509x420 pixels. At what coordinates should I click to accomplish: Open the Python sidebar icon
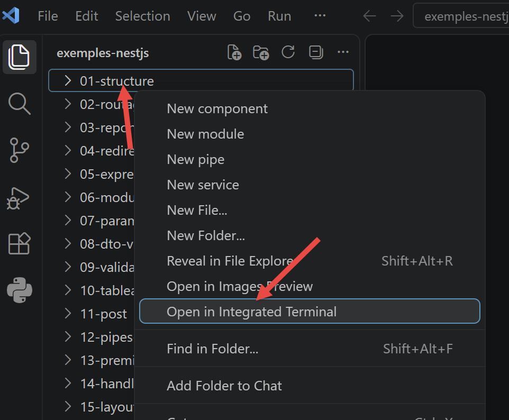click(x=20, y=290)
